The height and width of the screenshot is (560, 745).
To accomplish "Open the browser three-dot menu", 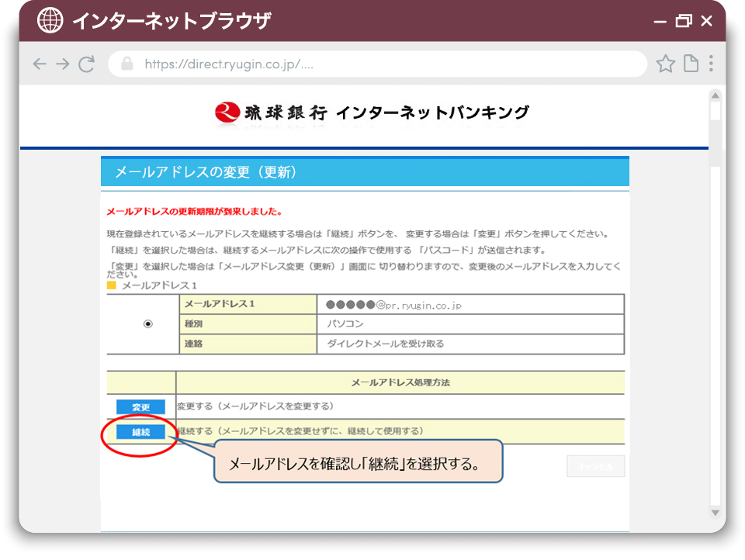I will point(711,63).
